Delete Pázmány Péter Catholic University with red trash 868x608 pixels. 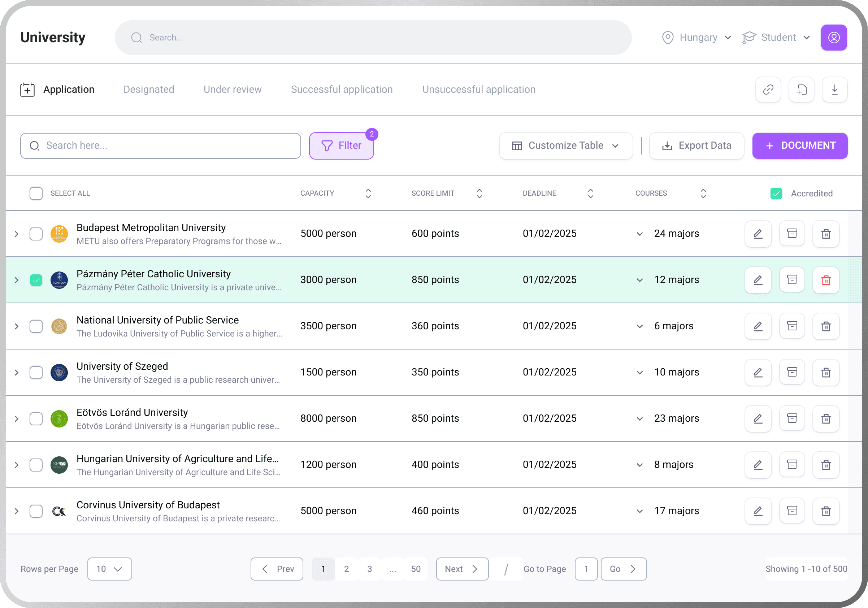coord(826,280)
